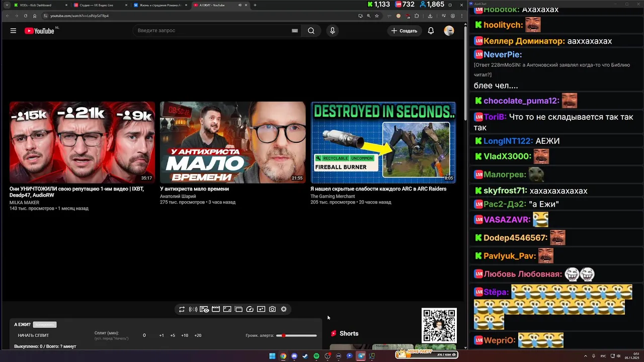
Task: Click the framed-picture icon in player toolbar
Action: click(x=227, y=309)
